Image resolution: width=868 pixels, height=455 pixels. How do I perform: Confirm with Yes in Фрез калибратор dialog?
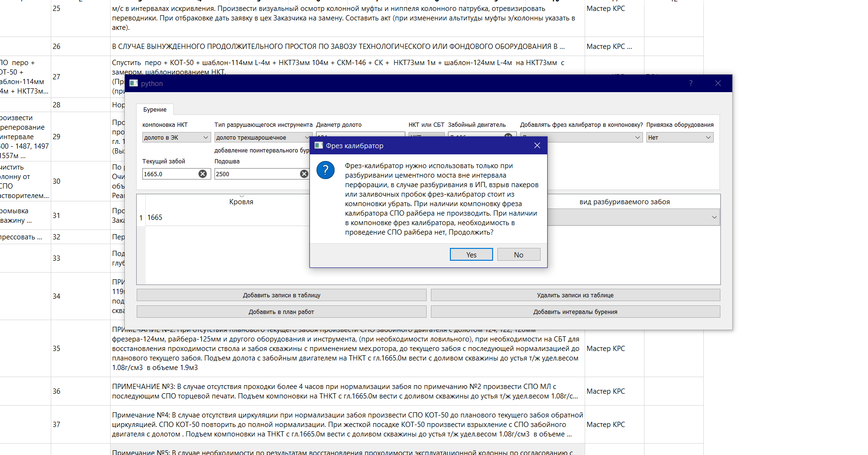(471, 255)
